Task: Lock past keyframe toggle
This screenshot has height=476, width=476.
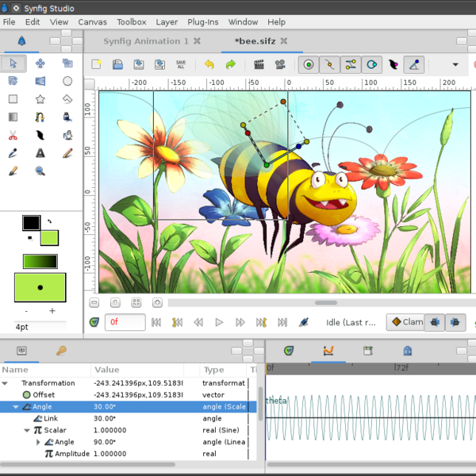Action: [435, 322]
